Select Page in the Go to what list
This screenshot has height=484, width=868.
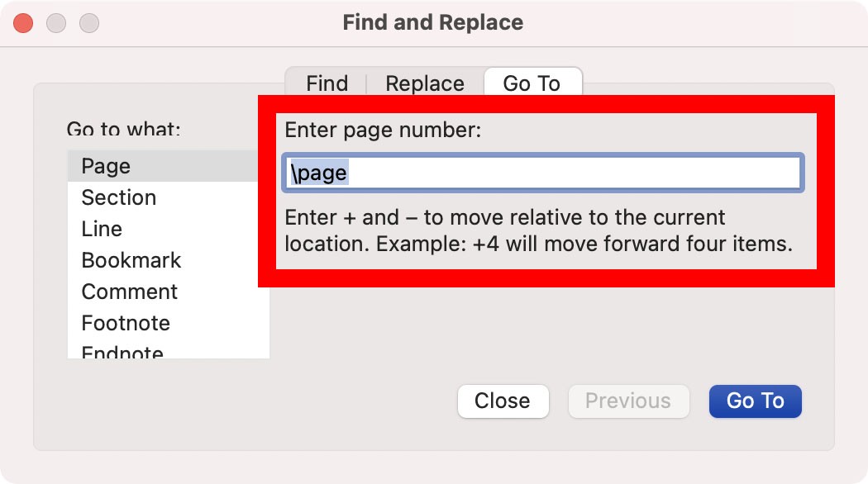coord(107,166)
